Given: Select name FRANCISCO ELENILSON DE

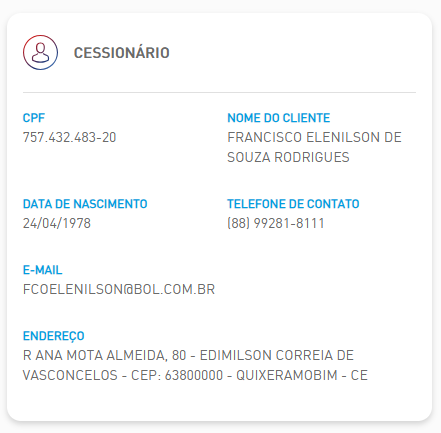Looking at the screenshot, I should coord(314,137).
